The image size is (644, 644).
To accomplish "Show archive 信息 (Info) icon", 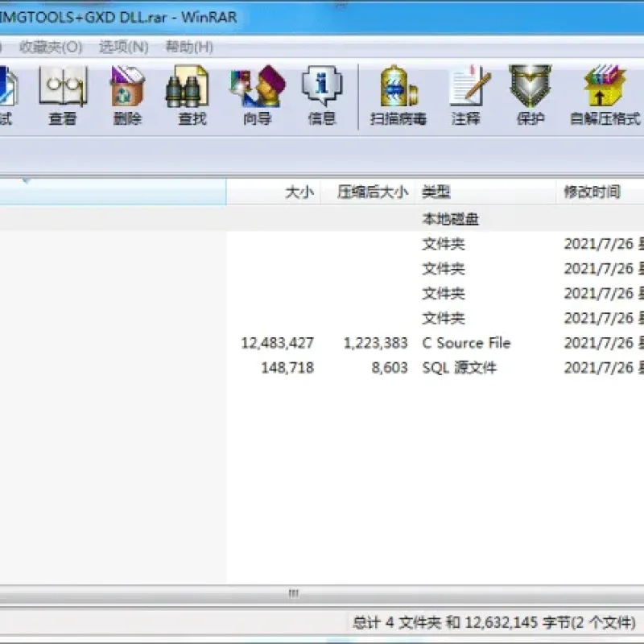I will pyautogui.click(x=321, y=96).
